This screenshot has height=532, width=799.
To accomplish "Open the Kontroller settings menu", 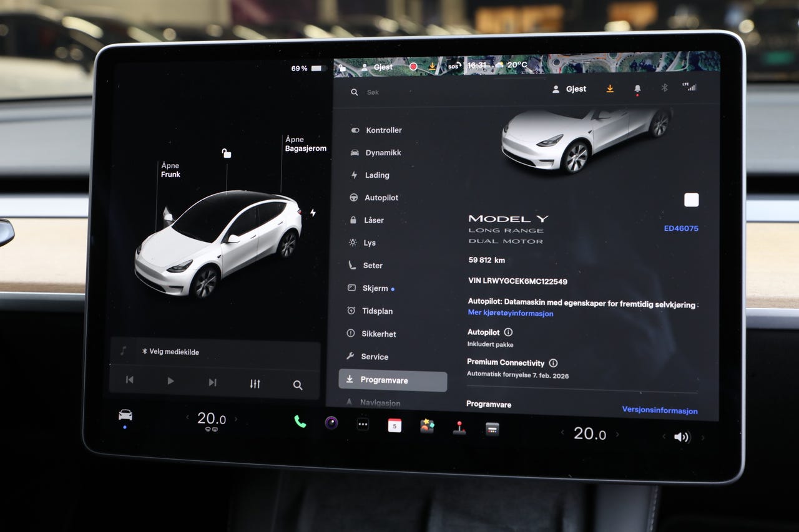I will (376, 130).
